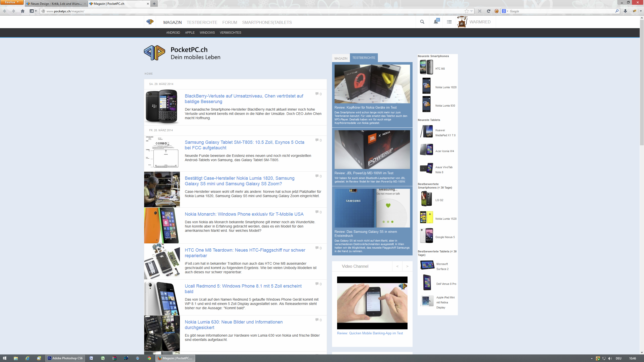Click the DEU language indicator in tray
Viewport: 644px width, 362px height.
[619, 358]
